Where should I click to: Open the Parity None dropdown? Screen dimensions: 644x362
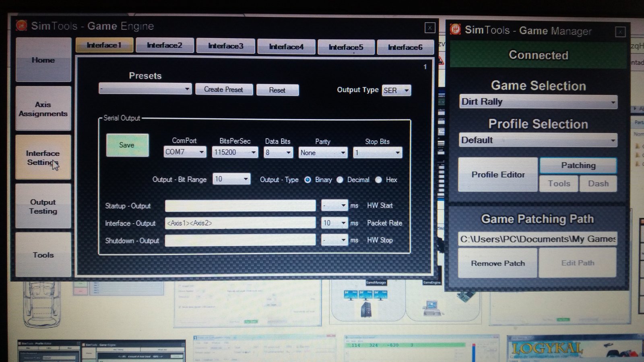click(323, 153)
